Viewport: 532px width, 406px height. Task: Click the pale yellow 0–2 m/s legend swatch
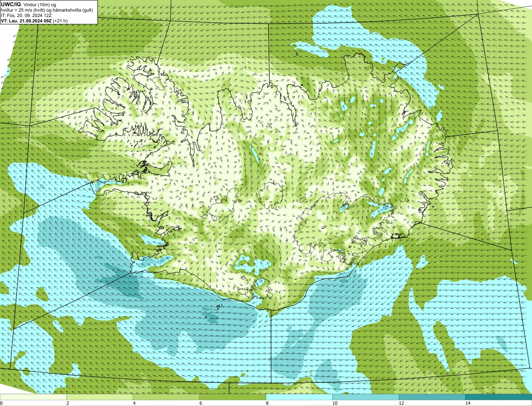(33, 397)
